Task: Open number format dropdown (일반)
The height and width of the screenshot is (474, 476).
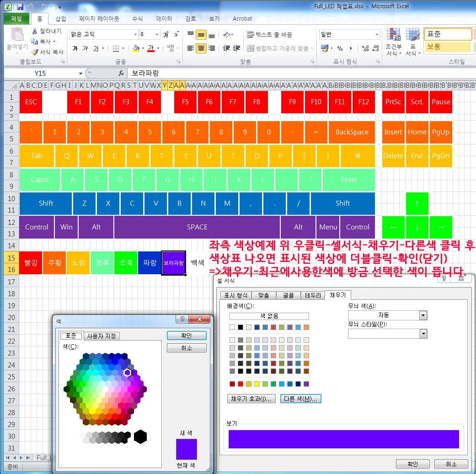Action: click(377, 35)
